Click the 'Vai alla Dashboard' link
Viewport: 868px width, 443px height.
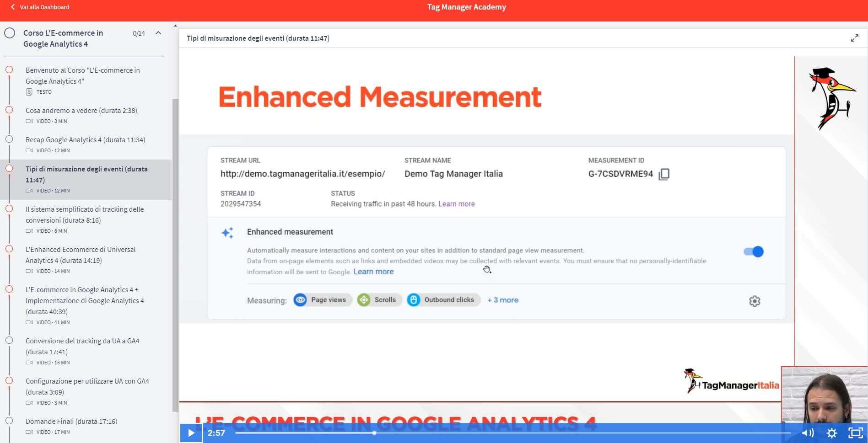pyautogui.click(x=44, y=7)
